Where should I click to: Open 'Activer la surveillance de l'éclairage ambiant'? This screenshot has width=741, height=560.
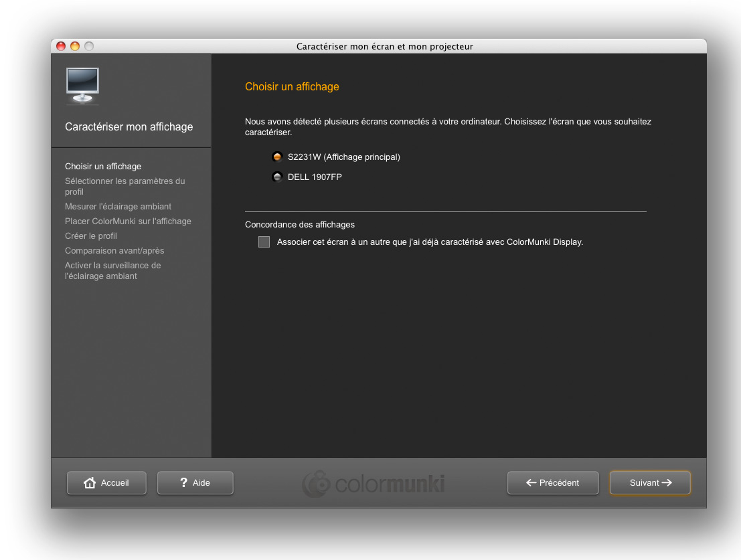coord(113,270)
